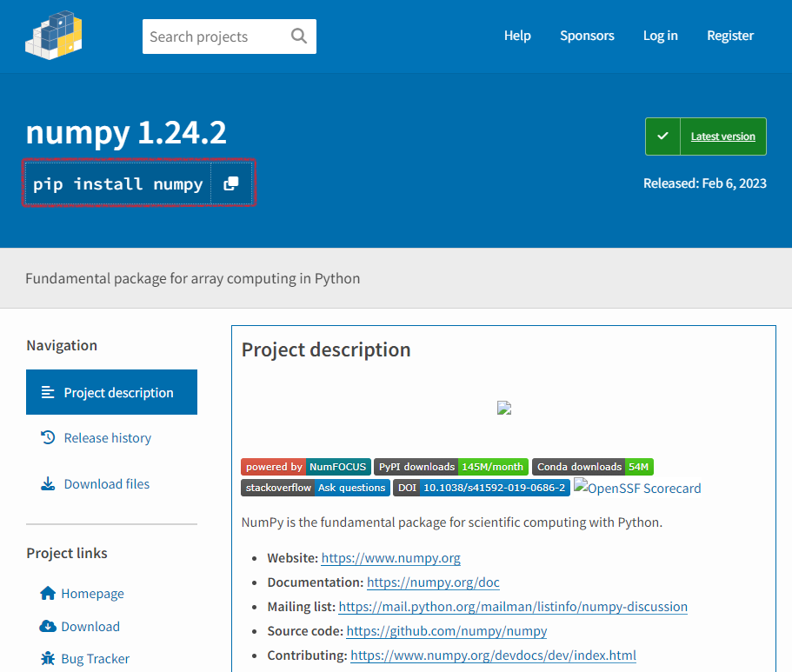Screen dimensions: 792x672
Task: Click the PyPI downloads badge
Action: pos(451,467)
